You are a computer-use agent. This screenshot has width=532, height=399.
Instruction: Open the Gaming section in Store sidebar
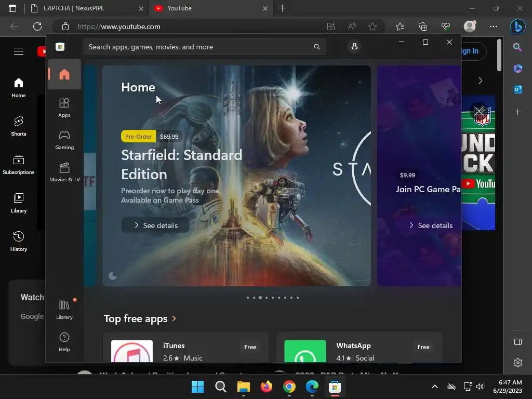coord(64,140)
